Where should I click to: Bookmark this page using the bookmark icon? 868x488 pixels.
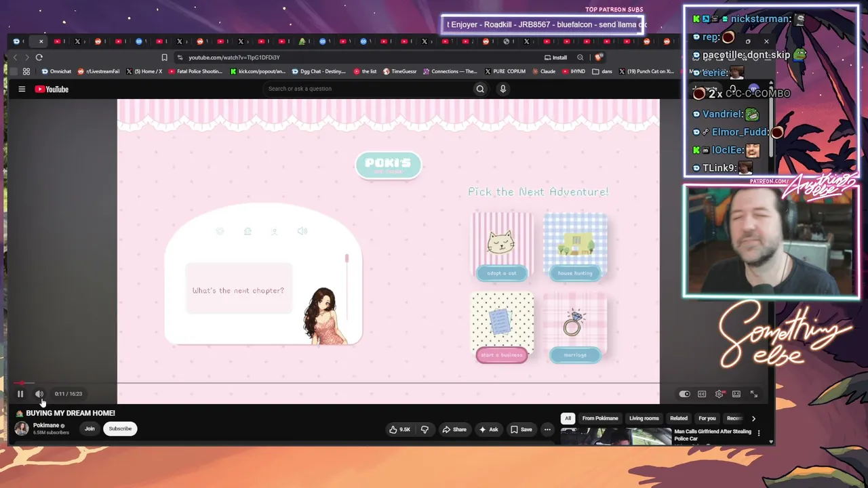(x=164, y=58)
